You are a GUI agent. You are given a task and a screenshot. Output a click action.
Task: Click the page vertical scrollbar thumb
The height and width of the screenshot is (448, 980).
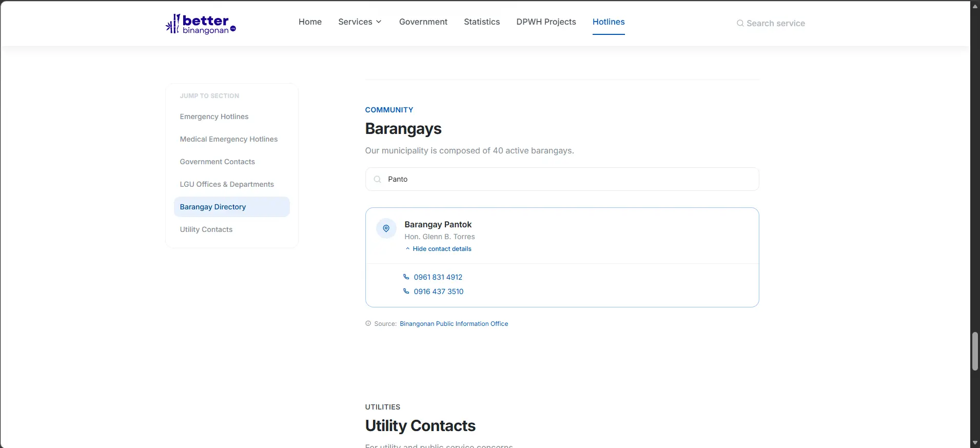(x=975, y=351)
